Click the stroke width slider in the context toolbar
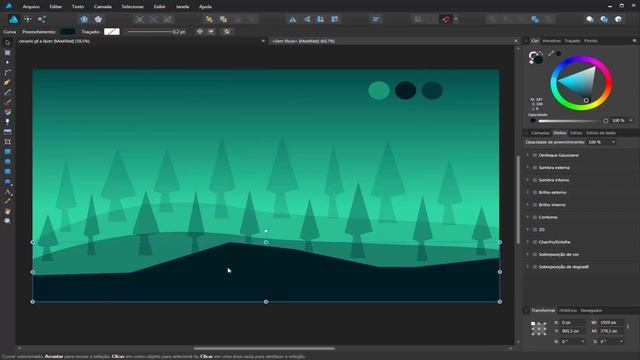640x360 pixels. coord(149,31)
